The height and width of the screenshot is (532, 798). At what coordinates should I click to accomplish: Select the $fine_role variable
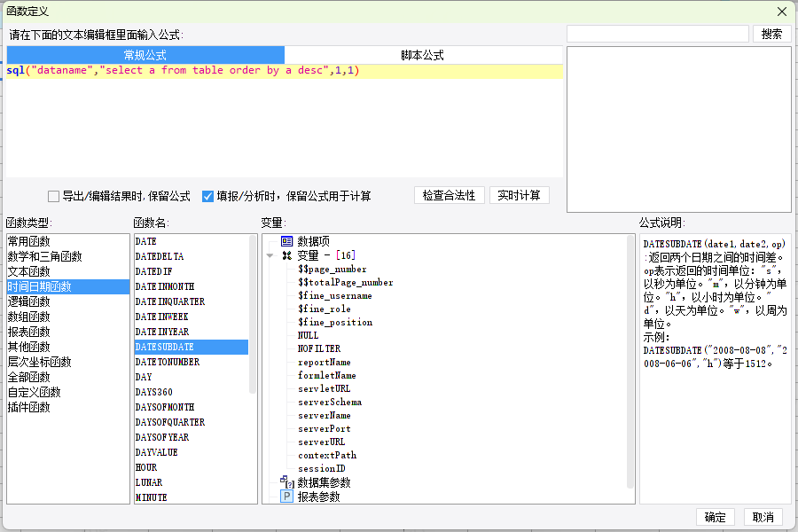(325, 309)
